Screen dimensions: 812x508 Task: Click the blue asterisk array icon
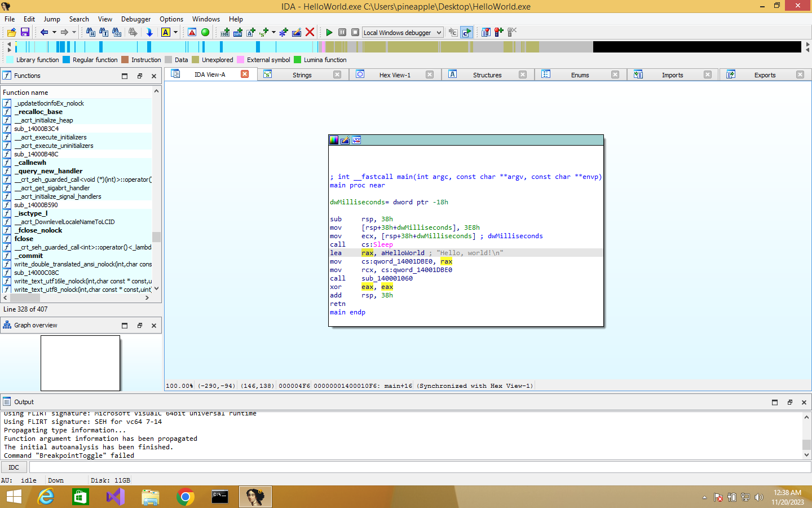pyautogui.click(x=283, y=32)
